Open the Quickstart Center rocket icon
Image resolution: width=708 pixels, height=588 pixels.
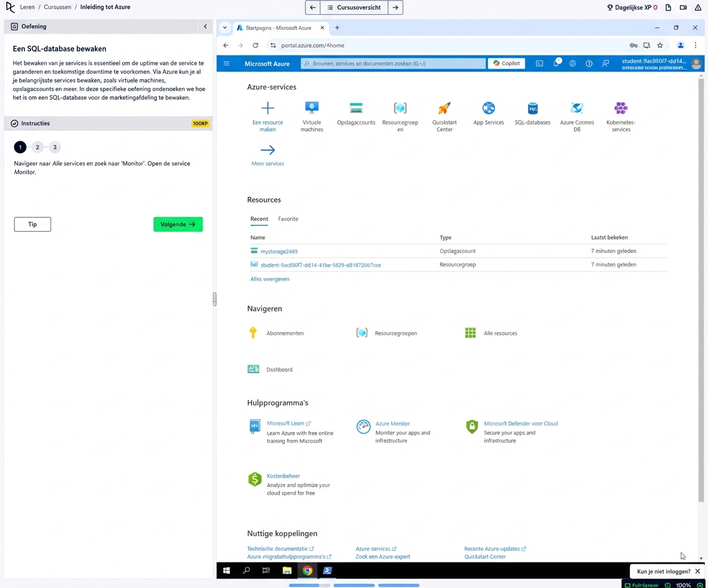tap(444, 108)
